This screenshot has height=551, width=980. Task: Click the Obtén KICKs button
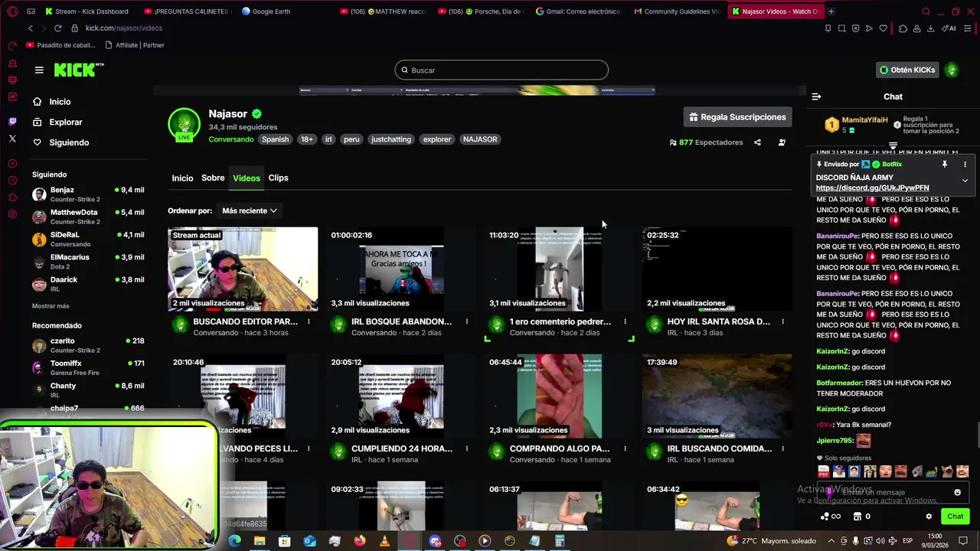click(907, 70)
